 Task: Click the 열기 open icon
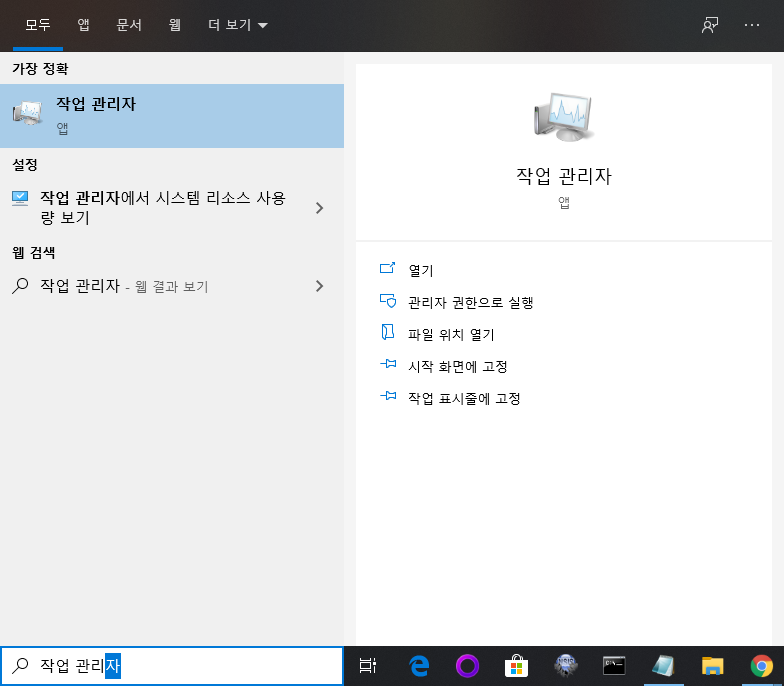click(388, 268)
